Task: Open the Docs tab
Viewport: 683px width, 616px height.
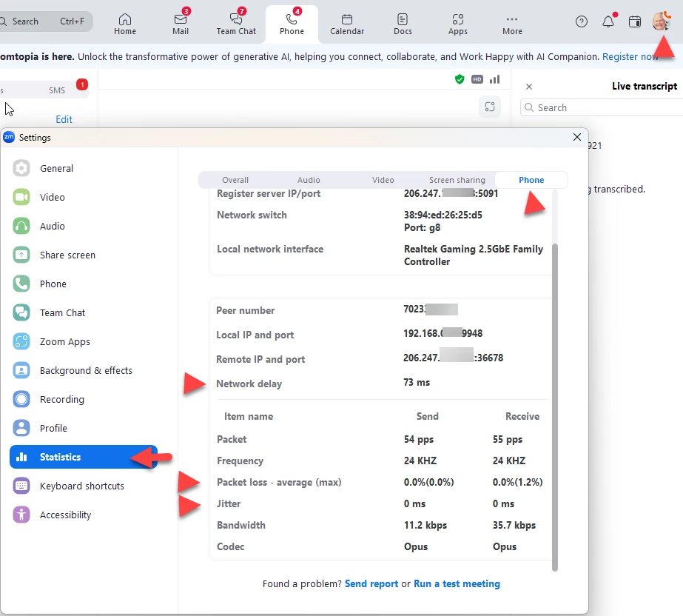Action: 403,24
